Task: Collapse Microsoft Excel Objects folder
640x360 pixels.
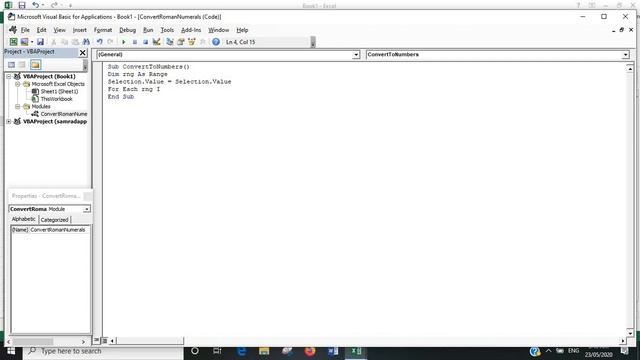Action: 18,84
